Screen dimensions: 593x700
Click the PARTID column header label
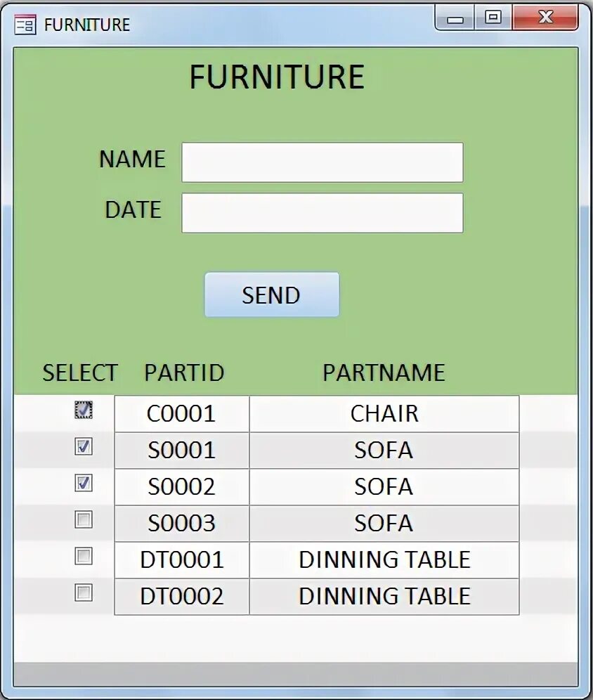coord(184,372)
